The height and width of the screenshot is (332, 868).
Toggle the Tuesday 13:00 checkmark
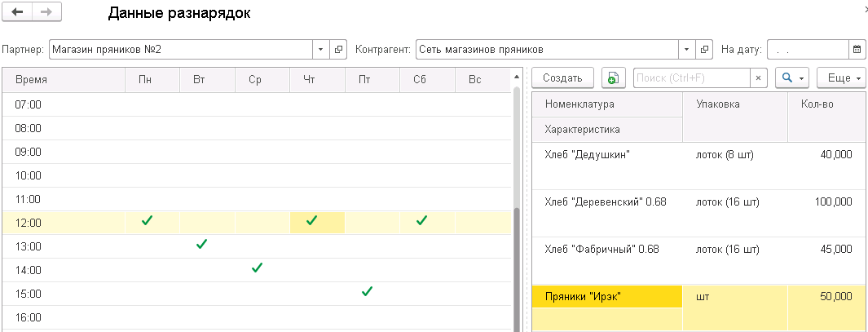[x=202, y=245]
